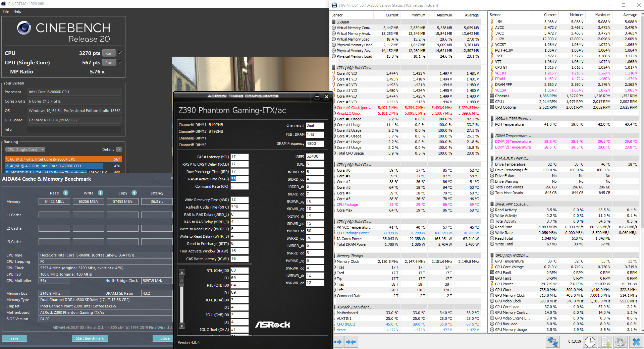This screenshot has height=349, width=644.
Task: Click the info icon next to Write in AIDA64
Action: pyautogui.click(x=101, y=193)
